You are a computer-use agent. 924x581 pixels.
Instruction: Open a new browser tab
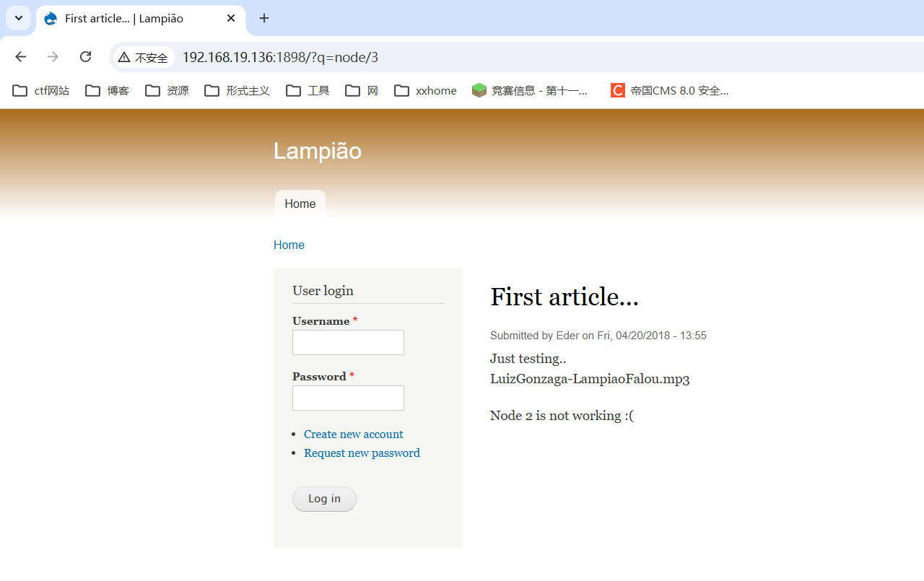pos(264,19)
